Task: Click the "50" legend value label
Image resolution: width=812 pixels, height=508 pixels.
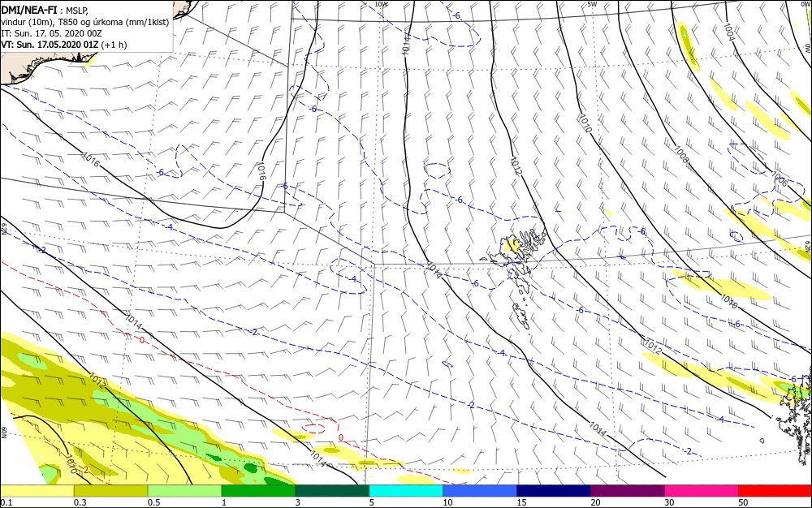Action: [743, 502]
